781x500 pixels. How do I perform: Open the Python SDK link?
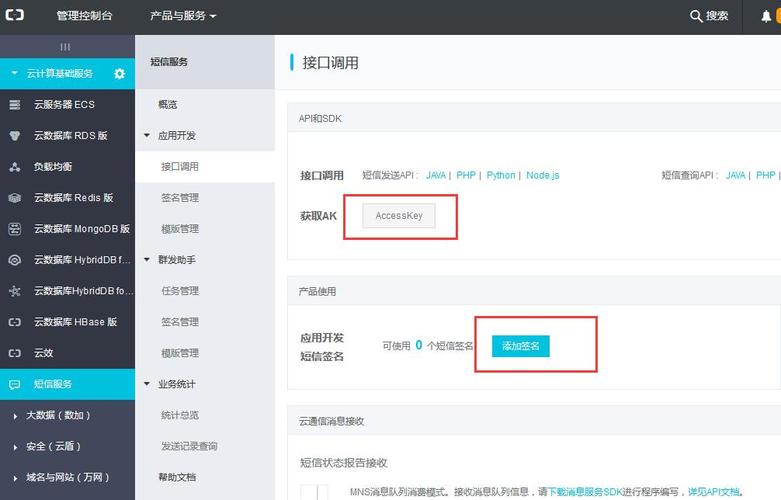[x=501, y=175]
